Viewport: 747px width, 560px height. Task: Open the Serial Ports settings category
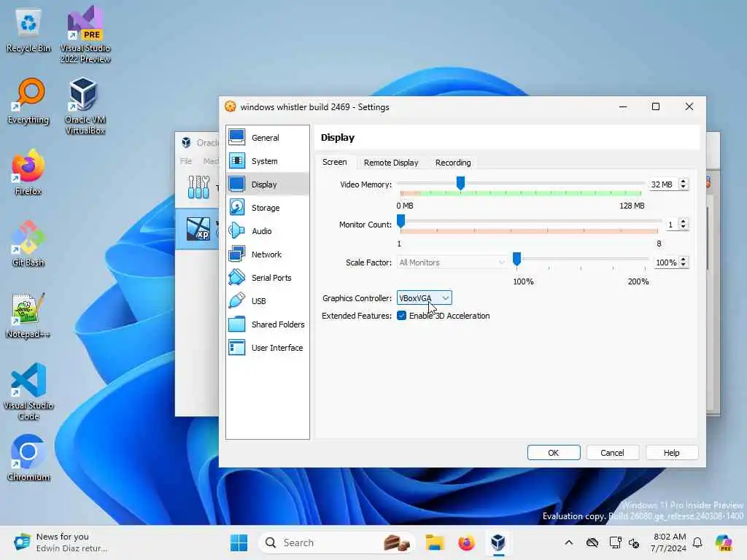[267, 278]
